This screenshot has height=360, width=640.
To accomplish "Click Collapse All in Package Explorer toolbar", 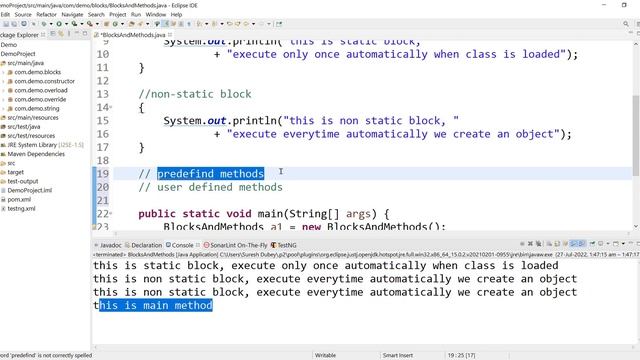I will click(x=53, y=34).
